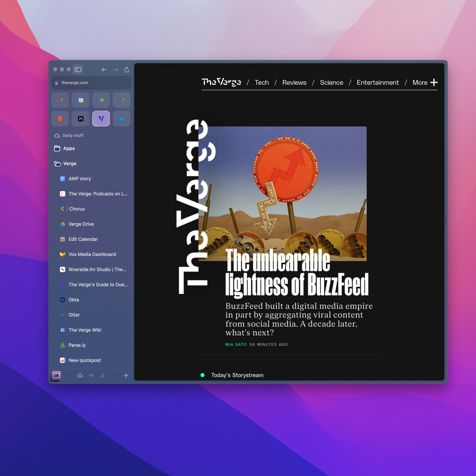Click the 56 MINUTES AGO timestamp
476x476 pixels.
[x=269, y=344]
